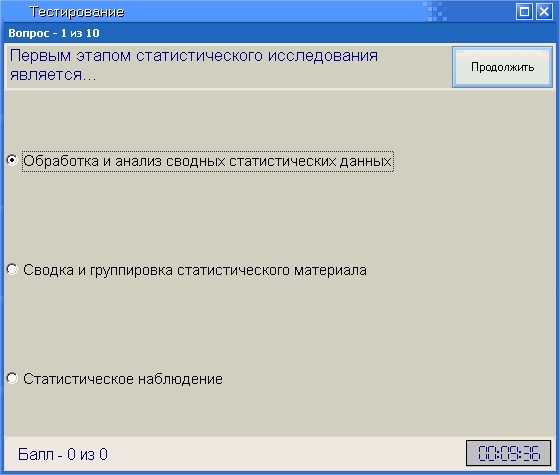Click the number 10 in the question counter
This screenshot has height=475, width=560.
coord(93,33)
